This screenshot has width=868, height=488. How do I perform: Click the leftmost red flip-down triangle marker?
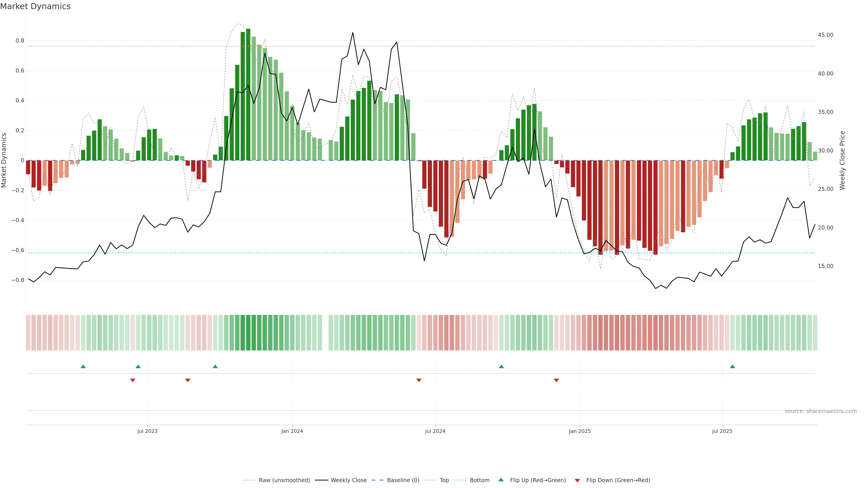(133, 380)
